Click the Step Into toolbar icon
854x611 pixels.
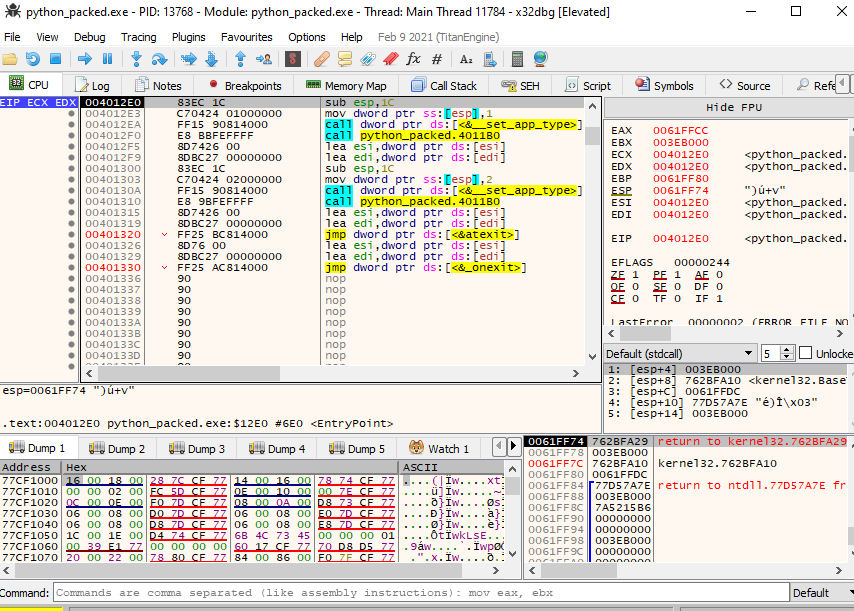(136, 59)
